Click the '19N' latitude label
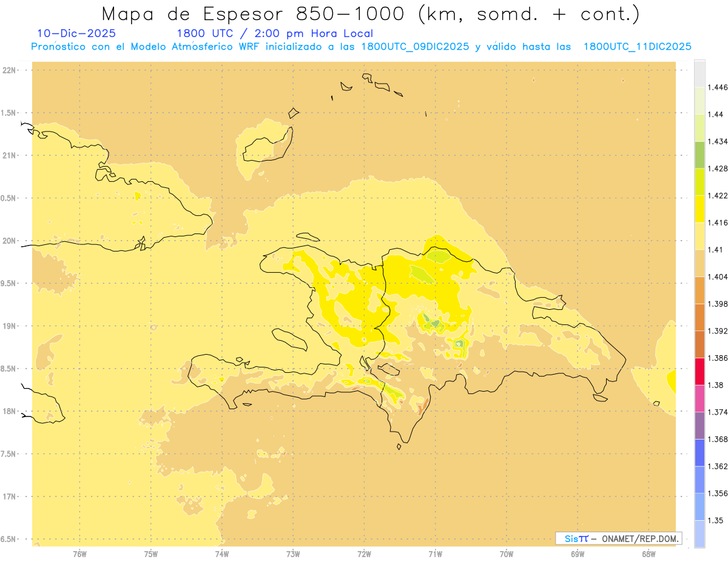Screen dimensions: 728x562 pyautogui.click(x=10, y=326)
